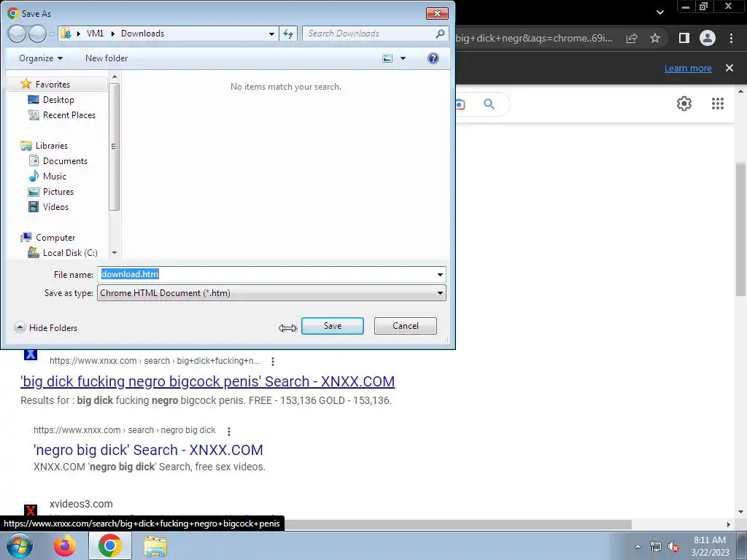747x560 pixels.
Task: Select Favorites in navigation pane
Action: [53, 85]
